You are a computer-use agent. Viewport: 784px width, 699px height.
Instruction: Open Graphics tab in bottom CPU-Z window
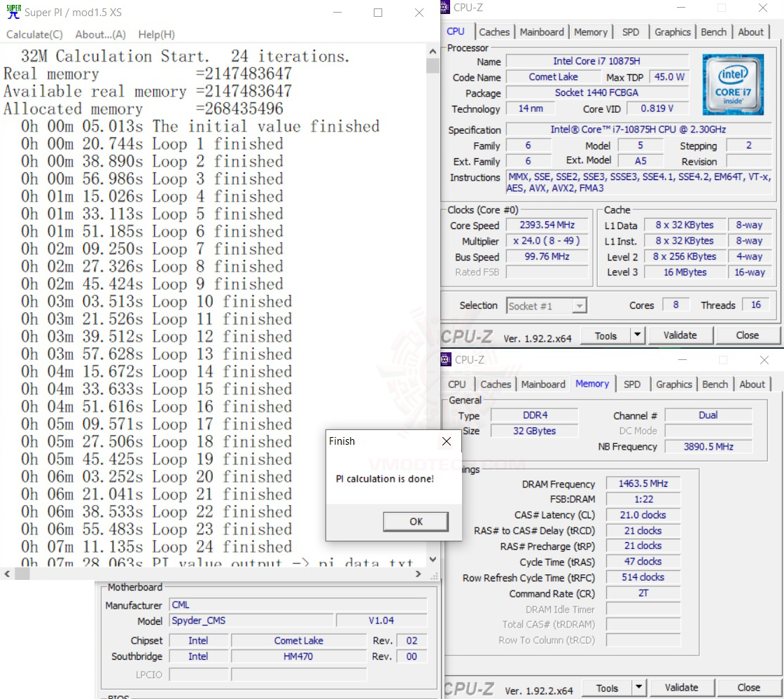click(x=674, y=385)
